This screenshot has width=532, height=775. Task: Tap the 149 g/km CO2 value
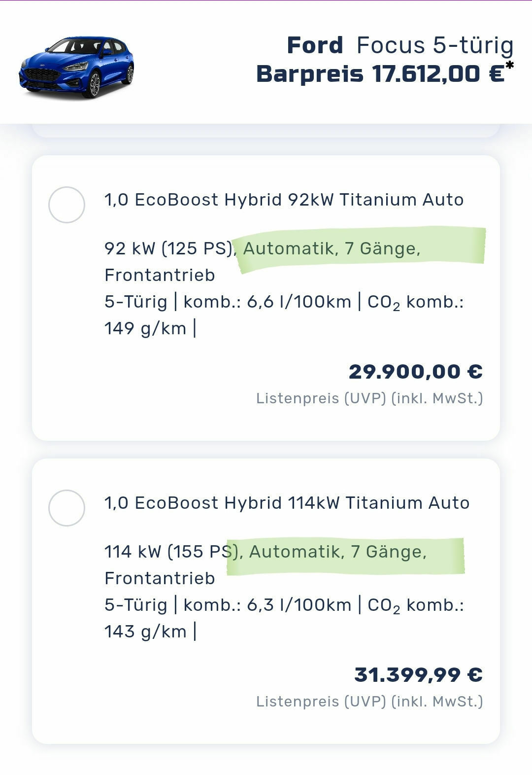click(145, 328)
